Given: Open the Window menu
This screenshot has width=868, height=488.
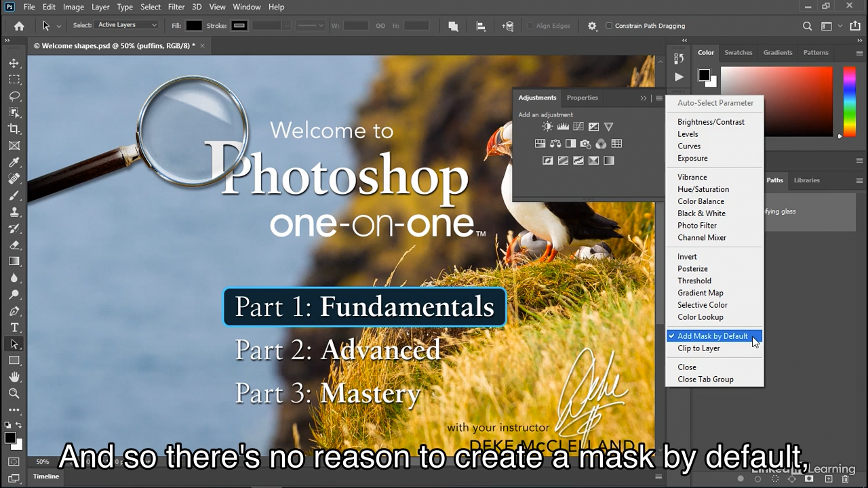Looking at the screenshot, I should (x=247, y=7).
